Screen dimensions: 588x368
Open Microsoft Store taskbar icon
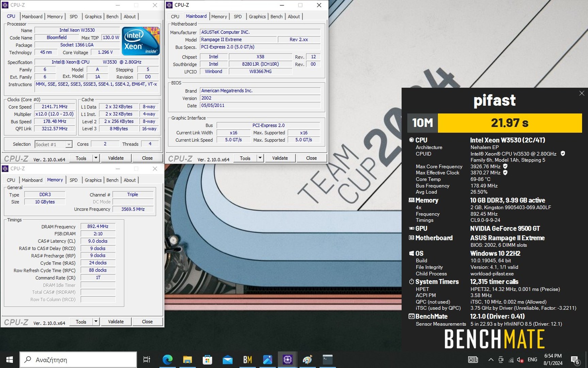click(x=207, y=359)
